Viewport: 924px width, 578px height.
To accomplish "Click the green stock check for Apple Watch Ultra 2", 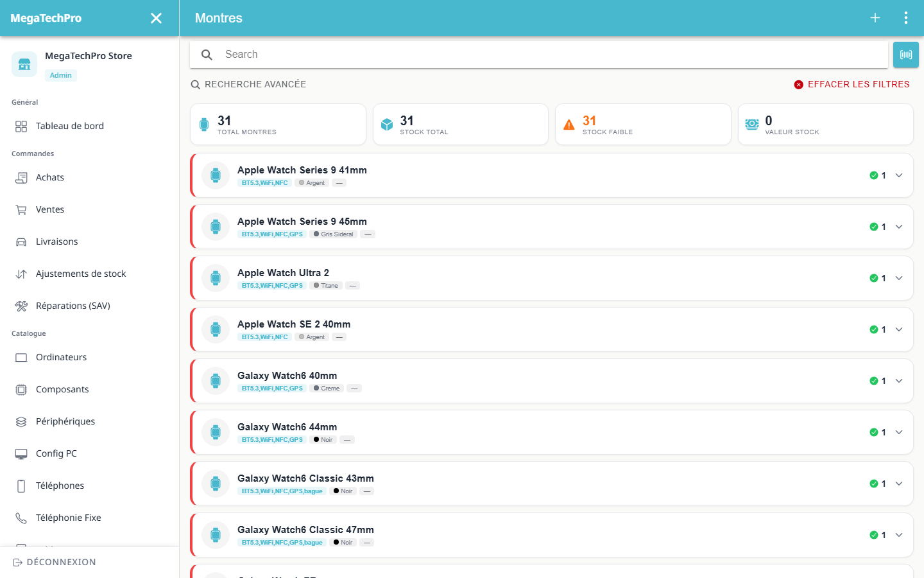I will click(x=874, y=278).
